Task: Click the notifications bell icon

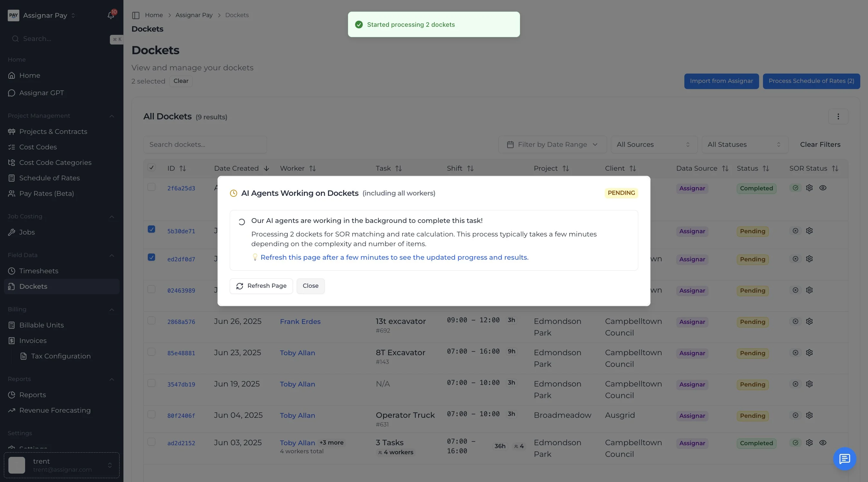Action: [111, 15]
